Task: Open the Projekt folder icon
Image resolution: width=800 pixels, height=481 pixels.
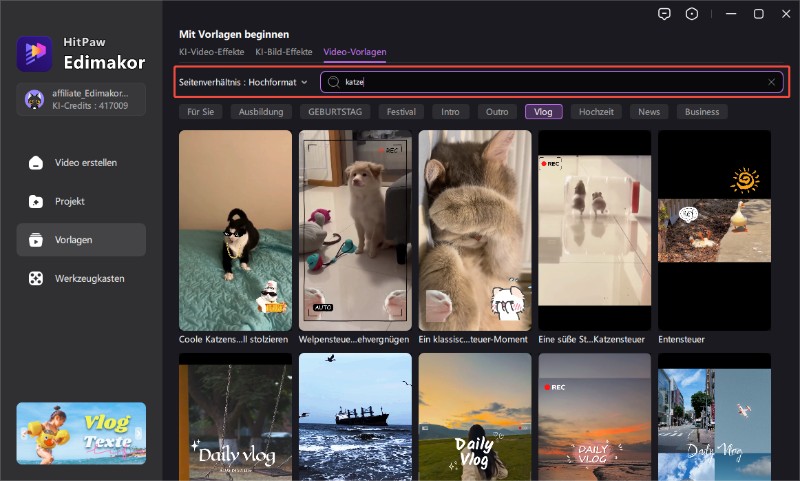Action: 36,201
